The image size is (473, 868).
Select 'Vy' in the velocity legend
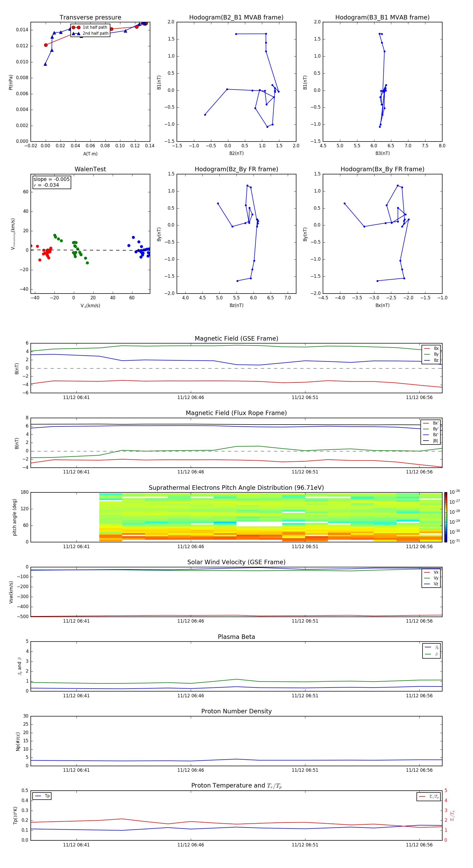coord(431,578)
